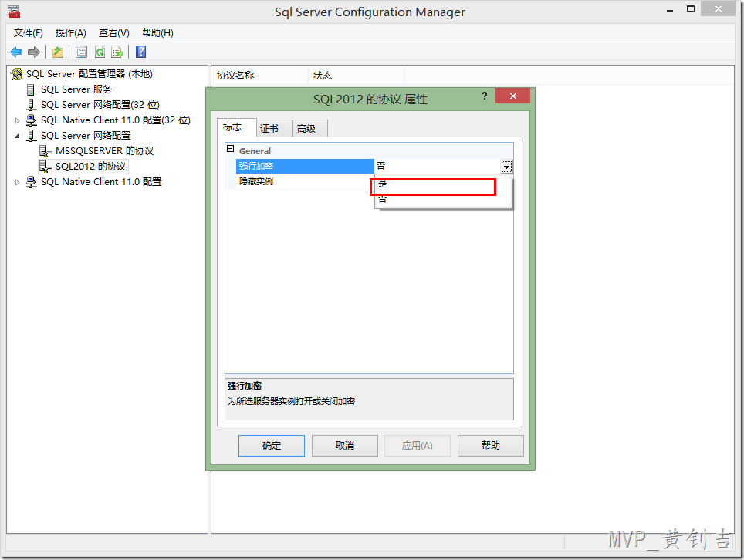Click the 协议名称 column header
The image size is (744, 560).
pyautogui.click(x=260, y=76)
